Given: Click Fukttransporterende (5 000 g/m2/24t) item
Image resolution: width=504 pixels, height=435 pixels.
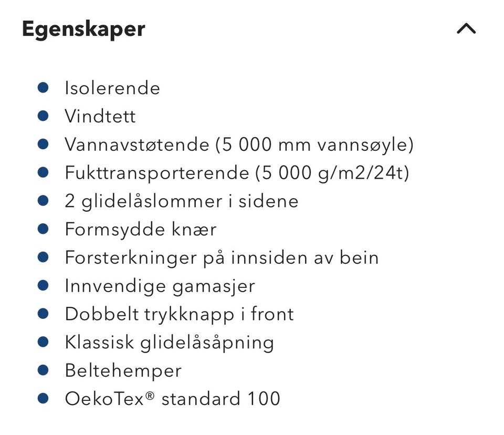Looking at the screenshot, I should (x=236, y=173).
